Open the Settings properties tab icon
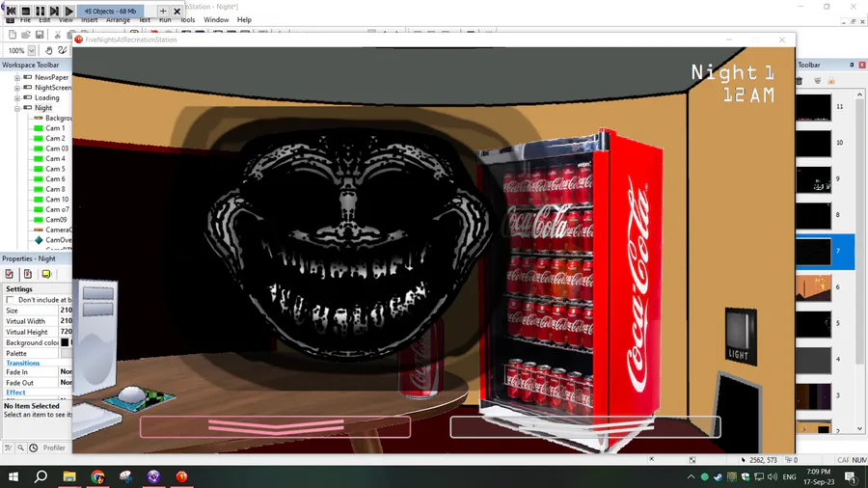The height and width of the screenshot is (488, 868). tap(10, 274)
